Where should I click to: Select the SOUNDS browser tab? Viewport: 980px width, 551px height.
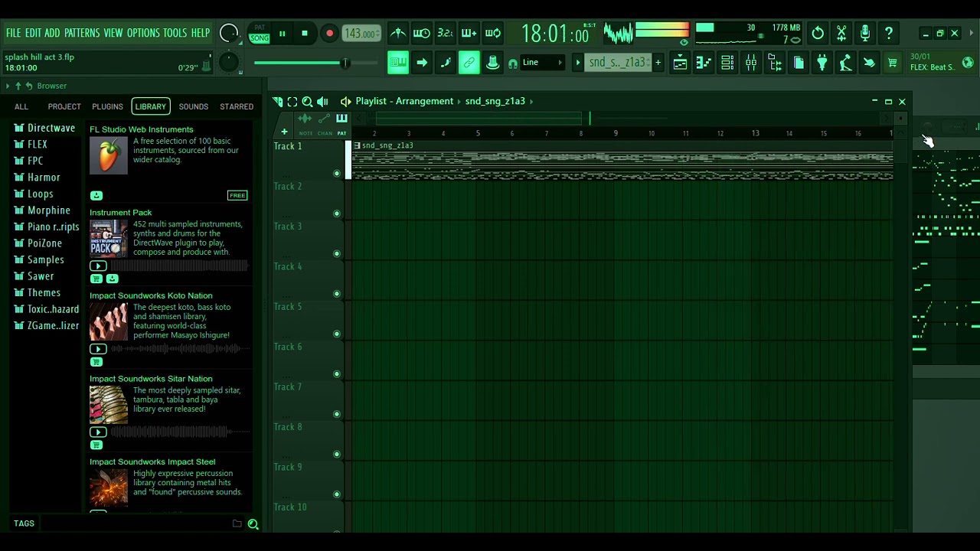(x=194, y=106)
